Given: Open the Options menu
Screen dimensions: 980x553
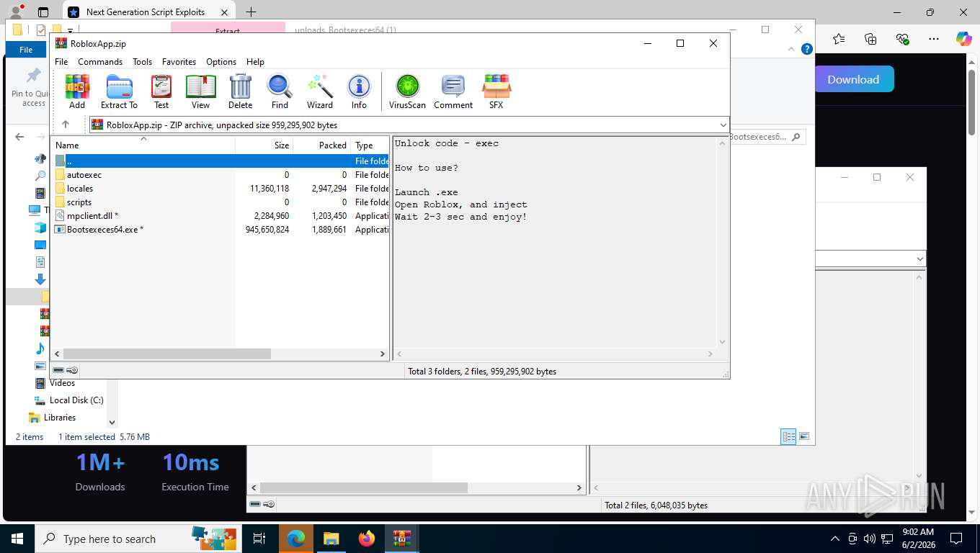Looking at the screenshot, I should pos(221,62).
